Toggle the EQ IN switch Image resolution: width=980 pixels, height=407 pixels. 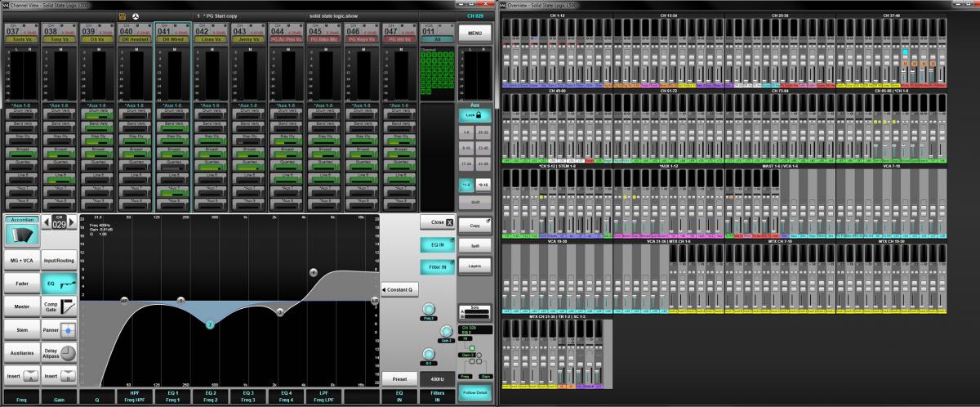(x=437, y=244)
